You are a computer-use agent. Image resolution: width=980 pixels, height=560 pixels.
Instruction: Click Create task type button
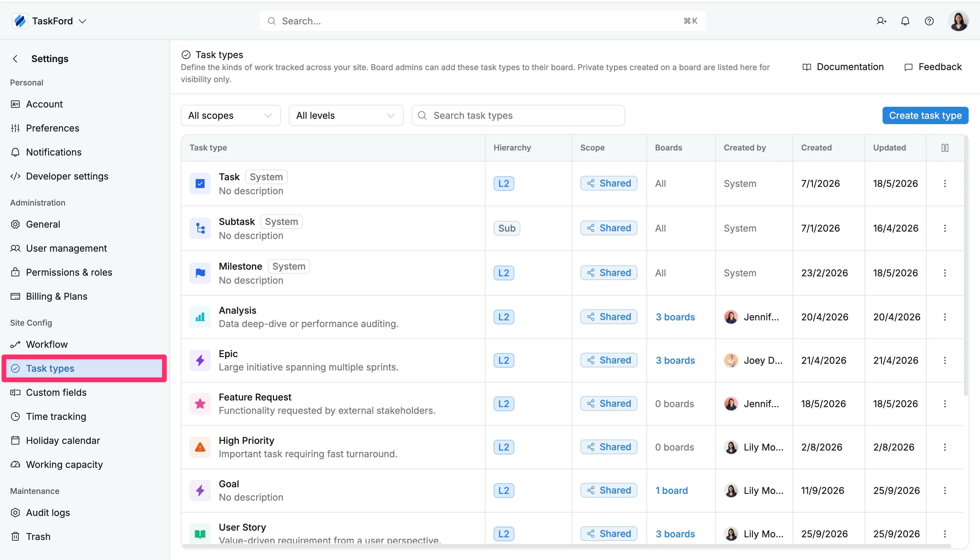point(925,115)
